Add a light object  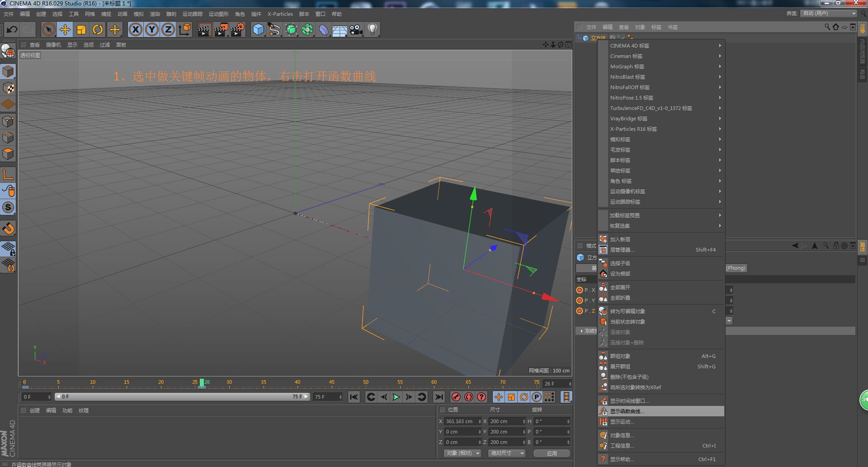[x=373, y=30]
